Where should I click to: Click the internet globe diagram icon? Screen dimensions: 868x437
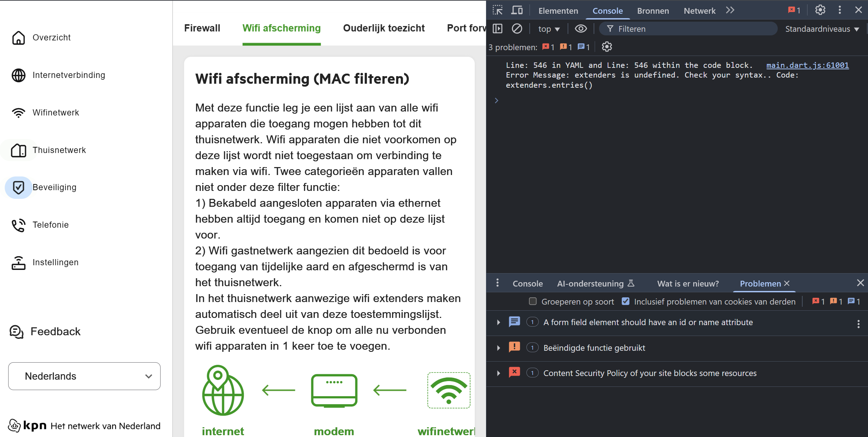point(223,390)
